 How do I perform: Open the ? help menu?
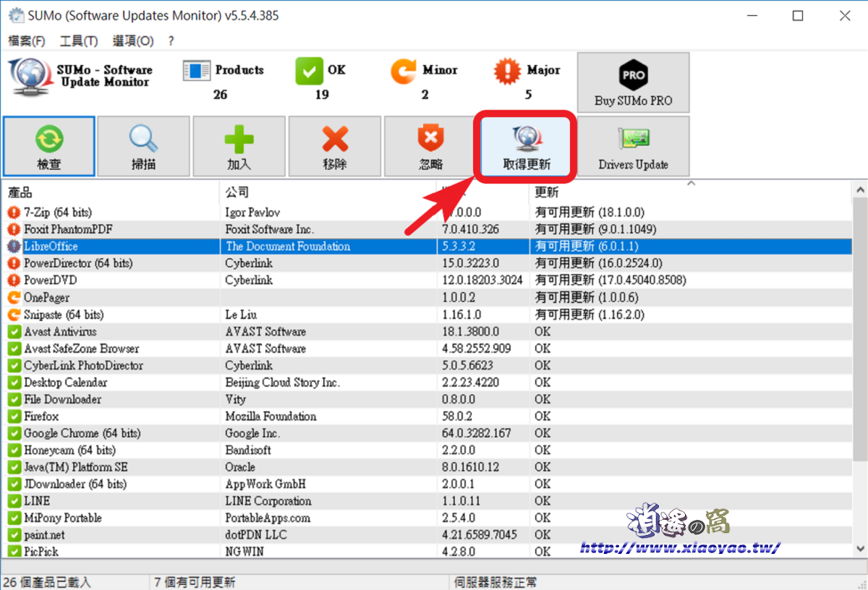[x=171, y=40]
